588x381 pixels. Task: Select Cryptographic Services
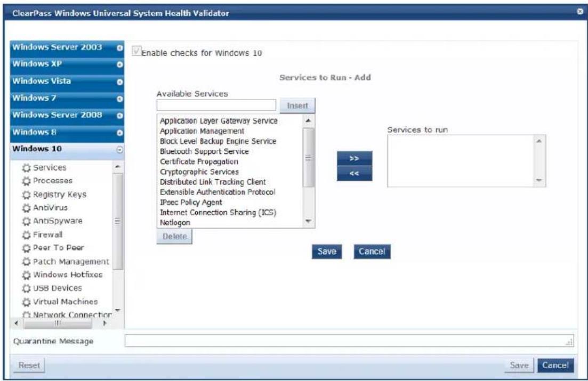click(199, 172)
